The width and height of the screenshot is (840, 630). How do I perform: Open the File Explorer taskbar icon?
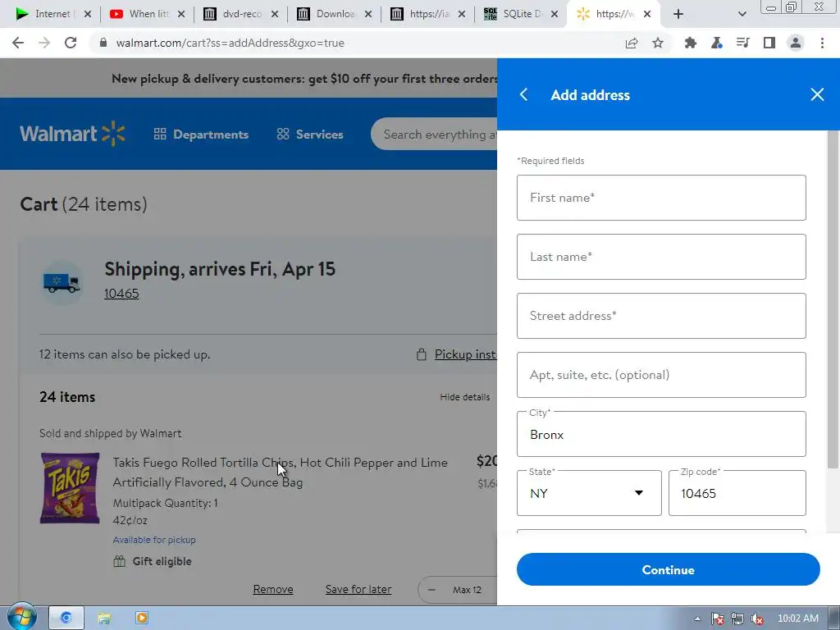click(104, 618)
